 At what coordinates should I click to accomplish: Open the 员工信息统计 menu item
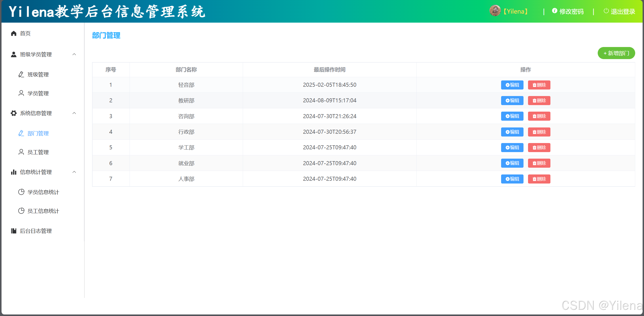pyautogui.click(x=43, y=211)
